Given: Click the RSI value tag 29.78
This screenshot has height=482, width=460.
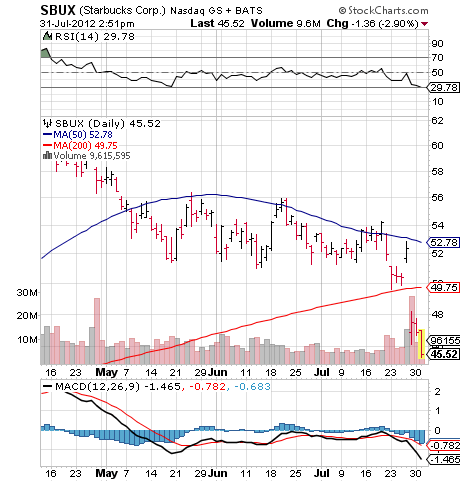Looking at the screenshot, I should click(x=443, y=88).
